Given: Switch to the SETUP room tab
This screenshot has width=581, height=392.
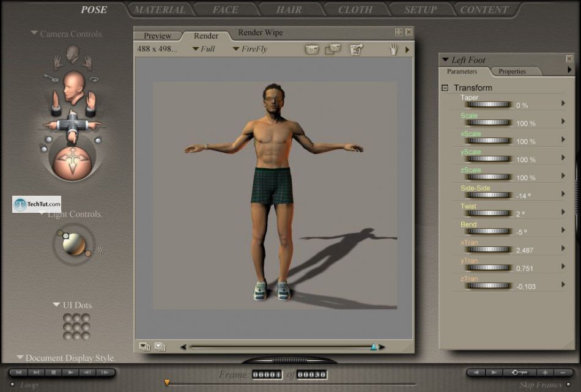Looking at the screenshot, I should click(x=421, y=10).
